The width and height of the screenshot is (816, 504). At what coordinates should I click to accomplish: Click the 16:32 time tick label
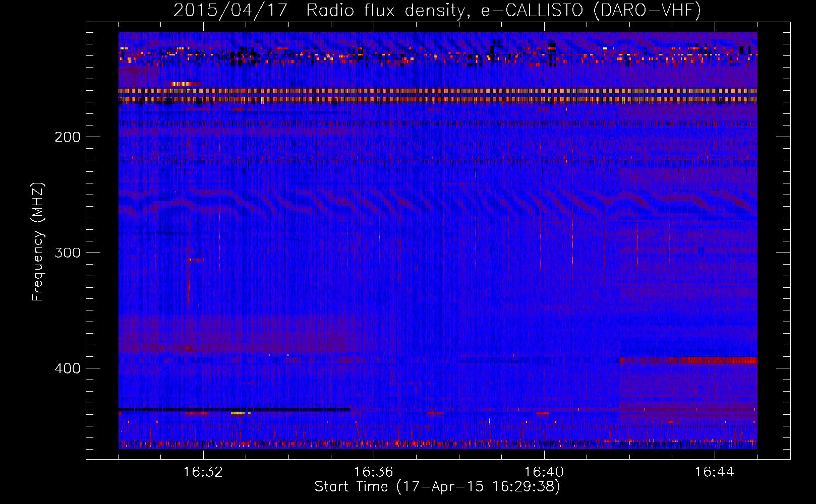[x=203, y=472]
